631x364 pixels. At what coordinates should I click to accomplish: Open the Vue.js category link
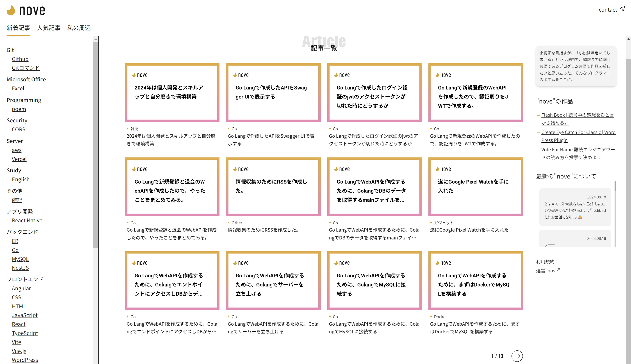click(19, 351)
